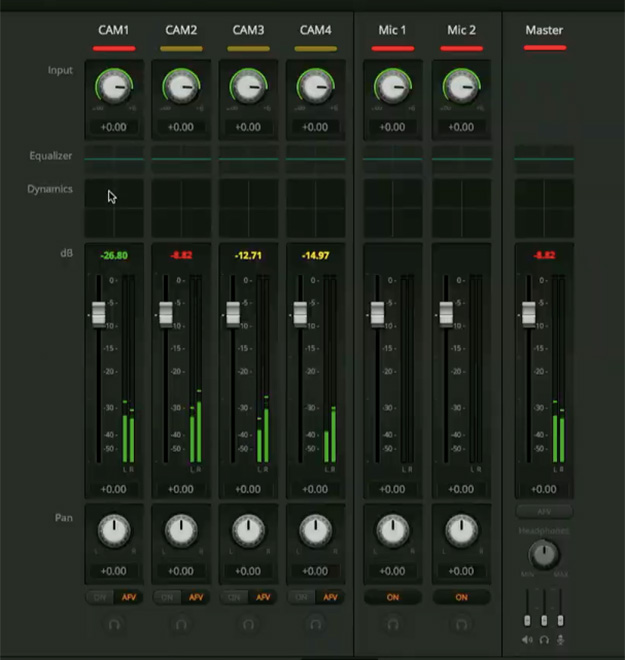Click the Master headphone icon at bottom

(x=544, y=640)
